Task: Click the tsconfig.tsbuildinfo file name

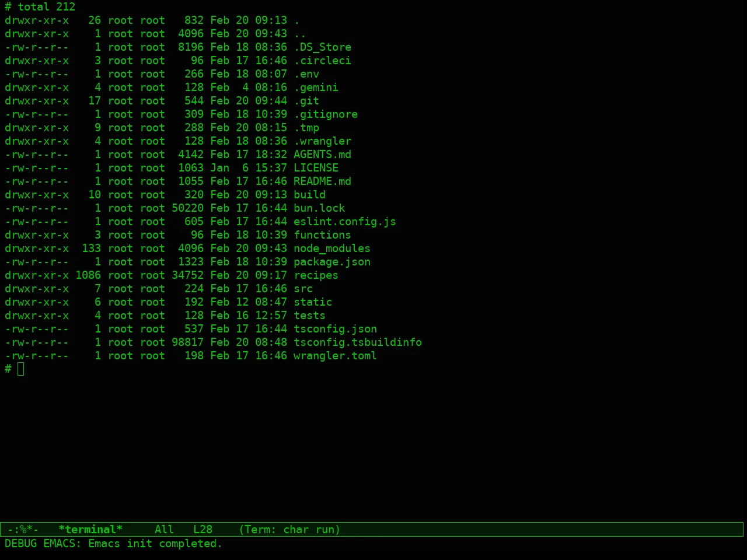Action: (x=358, y=342)
